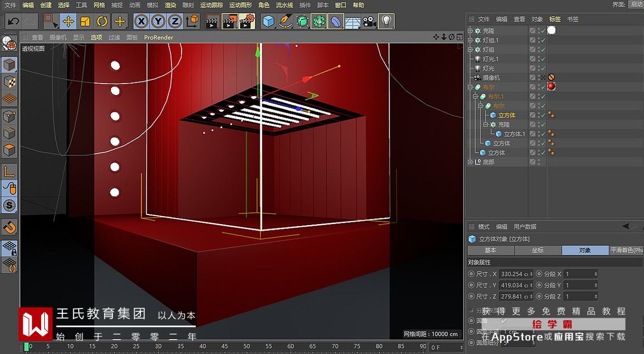Activate the Rotate tool
The width and height of the screenshot is (644, 354).
pyautogui.click(x=102, y=22)
